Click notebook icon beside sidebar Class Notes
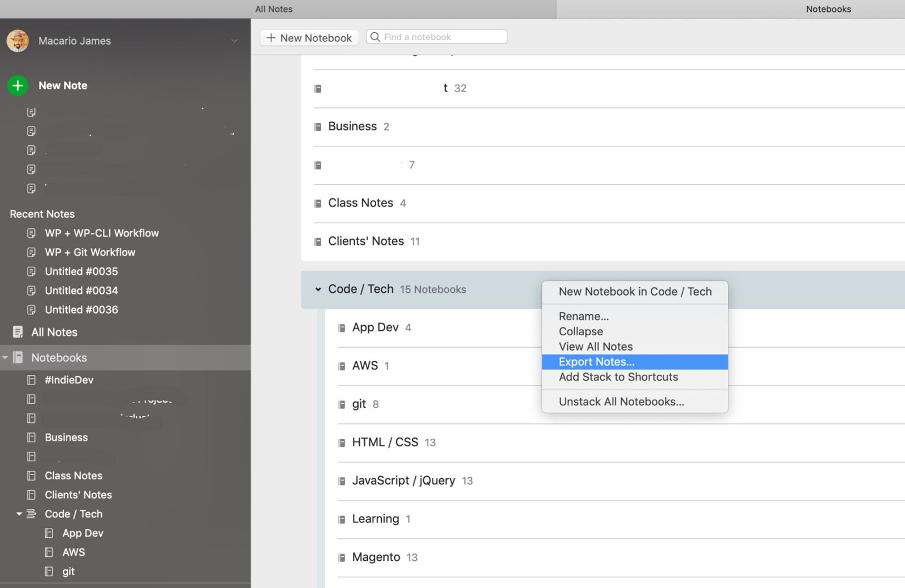 32,476
